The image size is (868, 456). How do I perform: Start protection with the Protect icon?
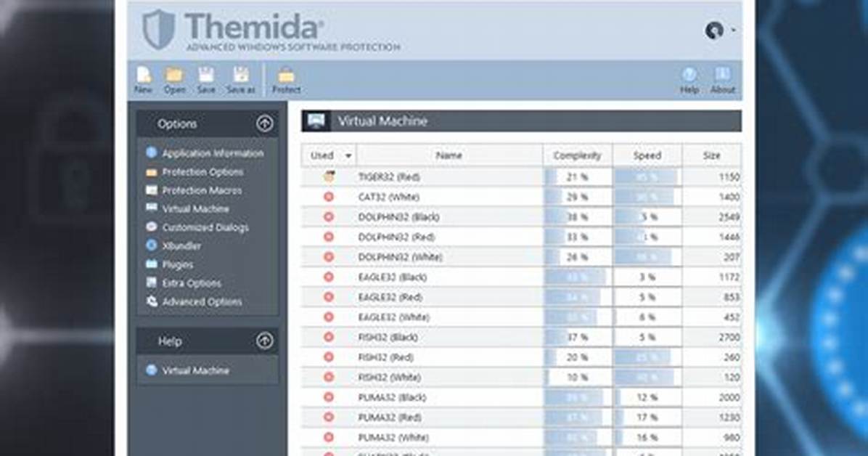(x=286, y=81)
